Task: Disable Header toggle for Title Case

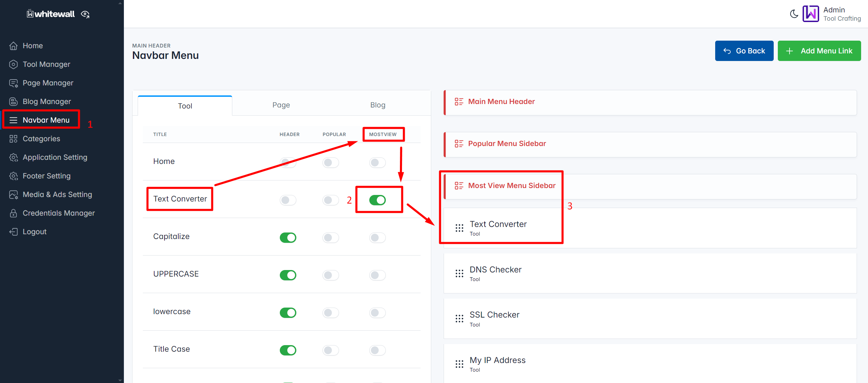Action: (x=288, y=350)
